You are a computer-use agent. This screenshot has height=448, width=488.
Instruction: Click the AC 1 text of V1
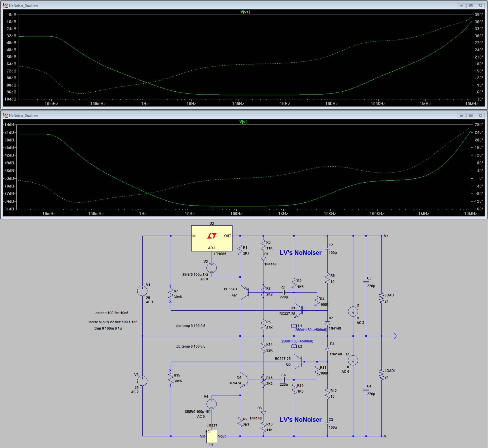[150, 302]
